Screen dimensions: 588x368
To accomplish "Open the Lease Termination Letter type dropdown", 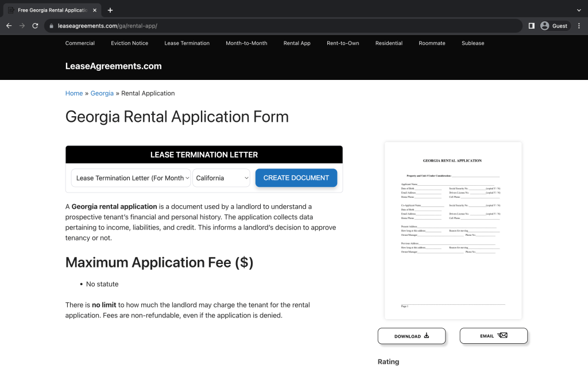I will click(x=131, y=178).
